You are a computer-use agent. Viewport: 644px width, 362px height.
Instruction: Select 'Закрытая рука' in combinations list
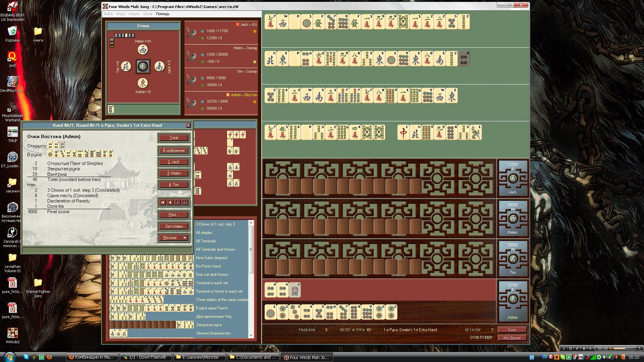[x=209, y=325]
